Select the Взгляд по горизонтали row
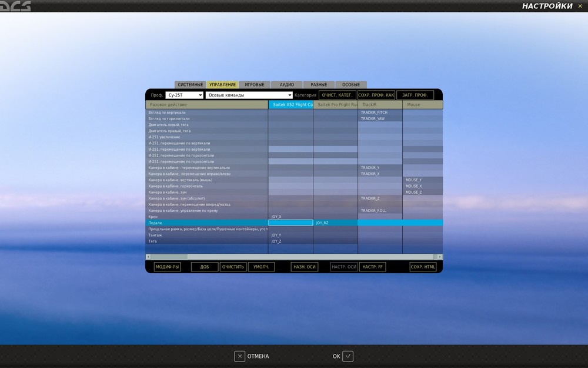Viewport: 588px width, 368px height. point(206,119)
